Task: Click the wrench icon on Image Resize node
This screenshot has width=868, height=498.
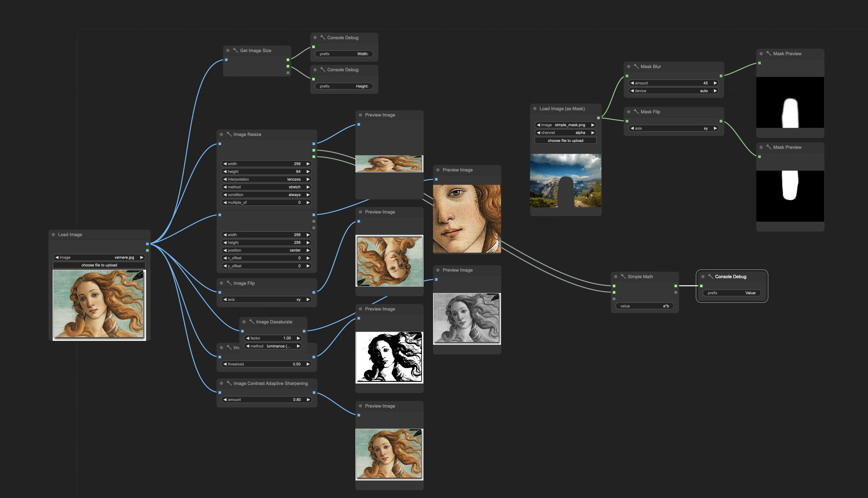Action: pos(229,134)
